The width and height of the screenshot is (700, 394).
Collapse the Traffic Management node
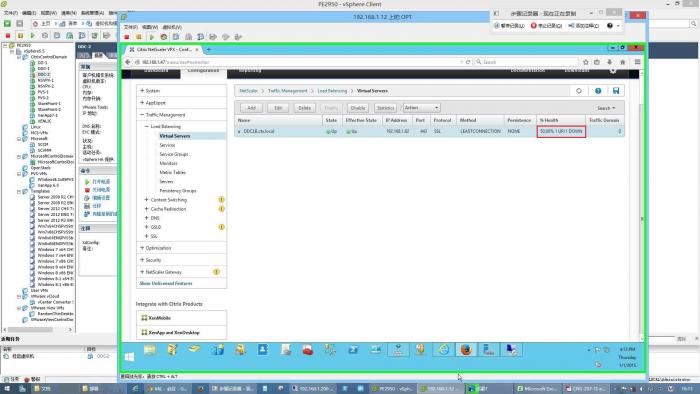(142, 115)
